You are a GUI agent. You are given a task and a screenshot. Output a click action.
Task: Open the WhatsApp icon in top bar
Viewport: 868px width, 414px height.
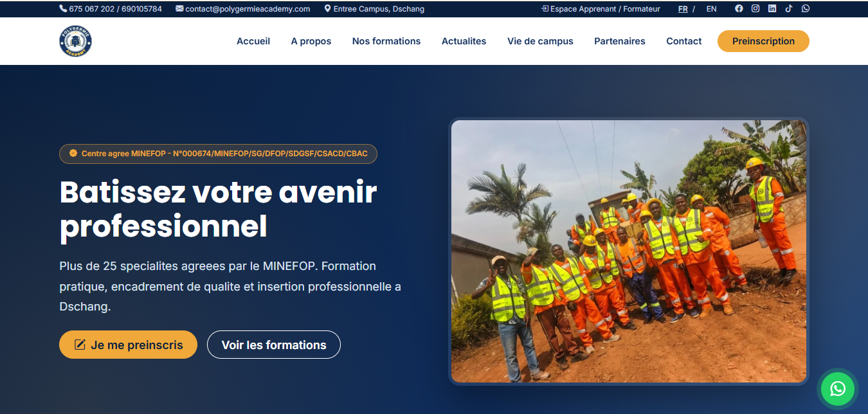coord(806,9)
